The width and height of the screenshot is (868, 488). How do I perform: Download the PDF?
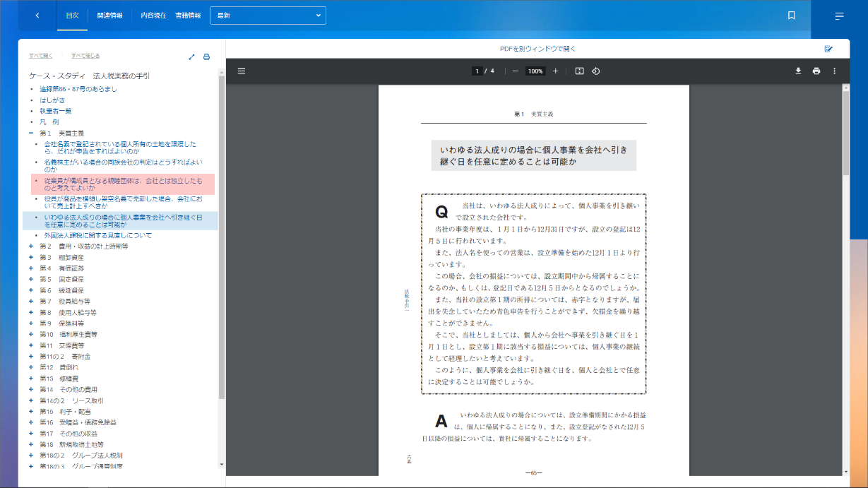pyautogui.click(x=798, y=71)
